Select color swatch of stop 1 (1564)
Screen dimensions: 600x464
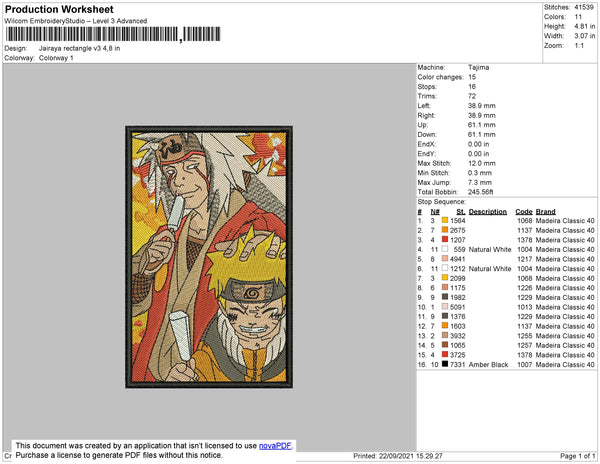coord(445,220)
